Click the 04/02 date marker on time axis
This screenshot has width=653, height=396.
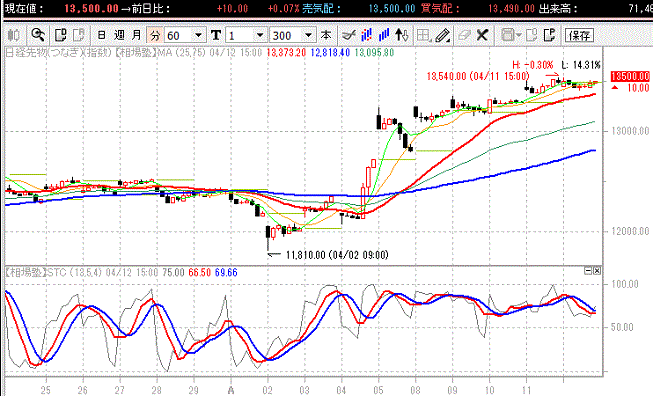[267, 391]
